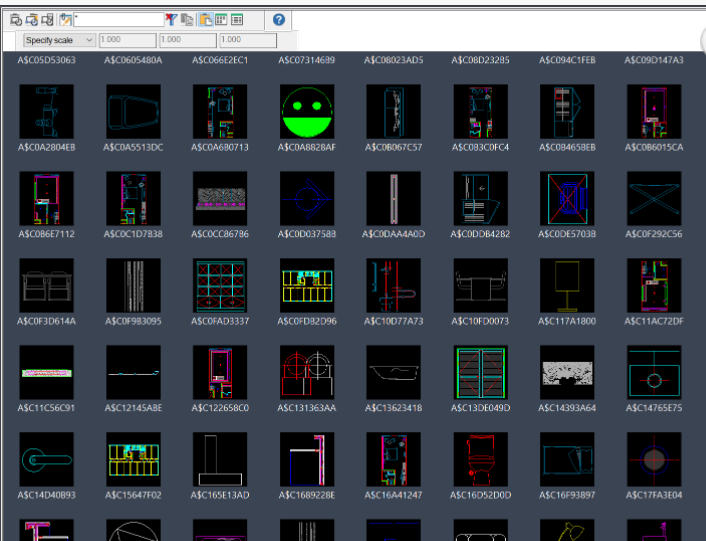Screen dimensions: 706x541
Task: Select block thumbnail A$C11AC72DF
Action: (654, 285)
